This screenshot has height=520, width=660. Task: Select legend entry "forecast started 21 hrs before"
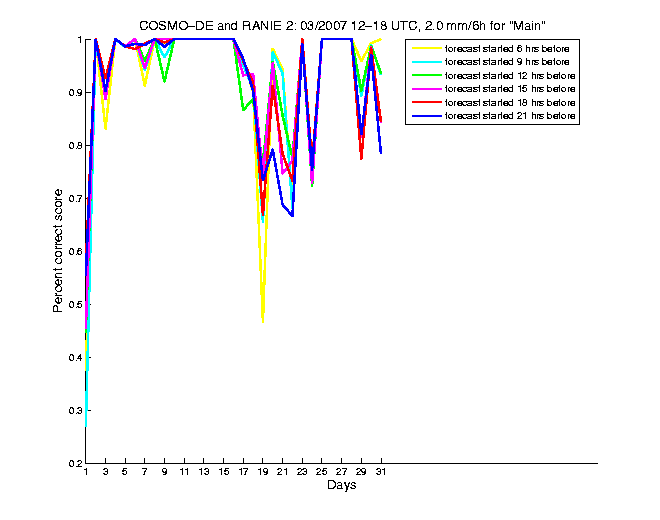[510, 116]
